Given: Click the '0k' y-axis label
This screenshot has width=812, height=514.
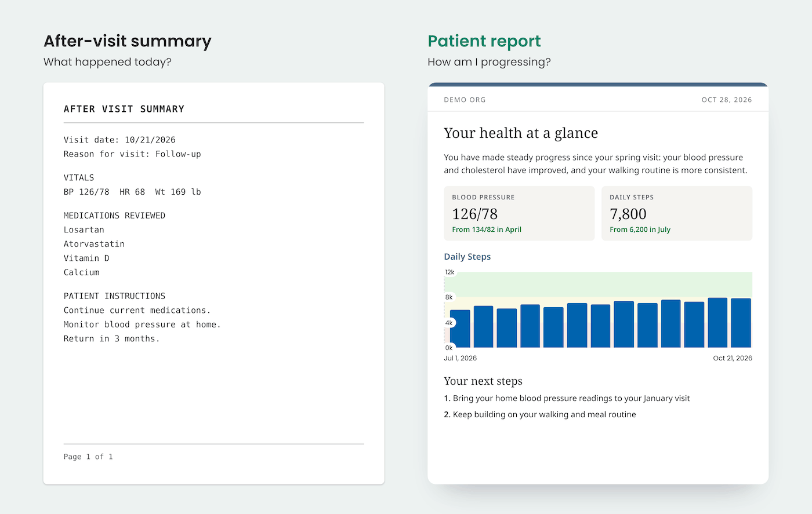Looking at the screenshot, I should click(449, 348).
